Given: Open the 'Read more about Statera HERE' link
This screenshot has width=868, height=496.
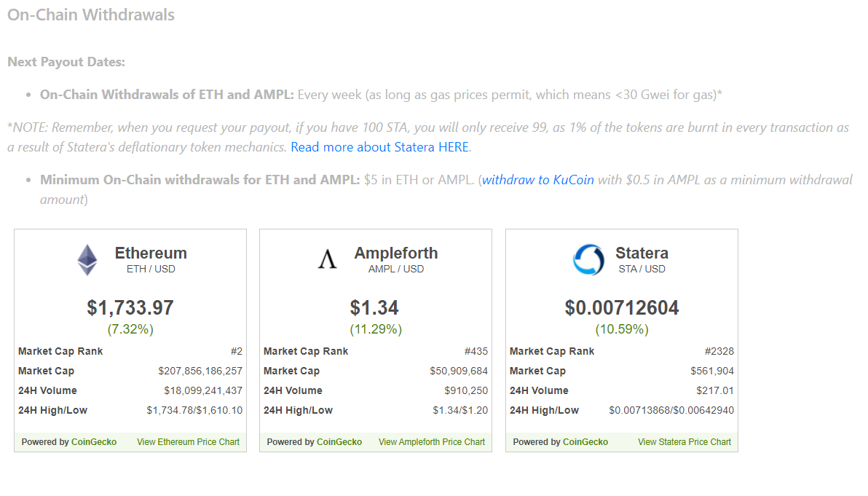Looking at the screenshot, I should (380, 147).
